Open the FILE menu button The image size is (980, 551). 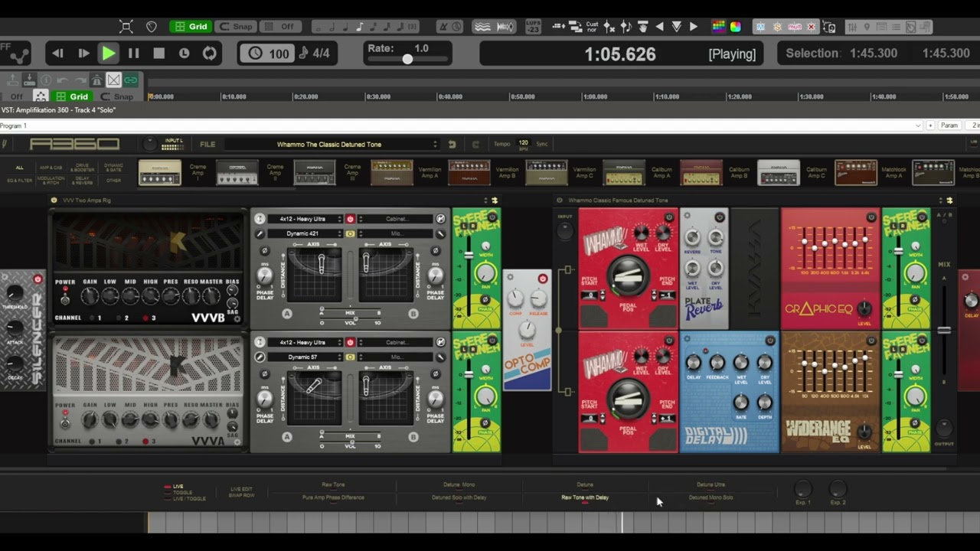point(207,144)
